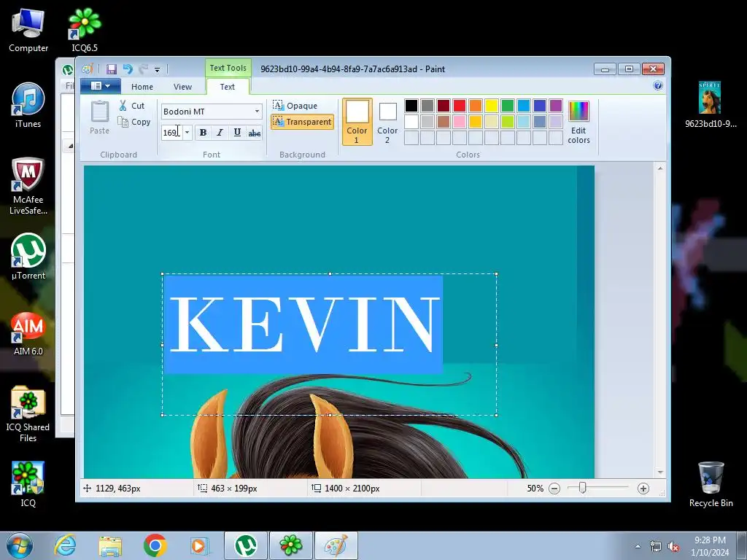Select the ICQ Shared Files folder icon

[x=28, y=414]
